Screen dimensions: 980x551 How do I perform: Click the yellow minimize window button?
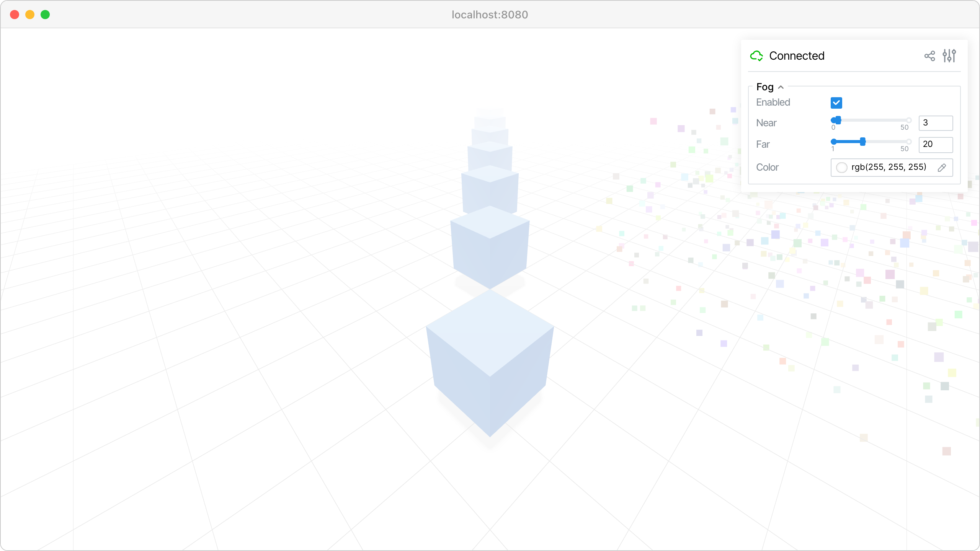pyautogui.click(x=30, y=15)
